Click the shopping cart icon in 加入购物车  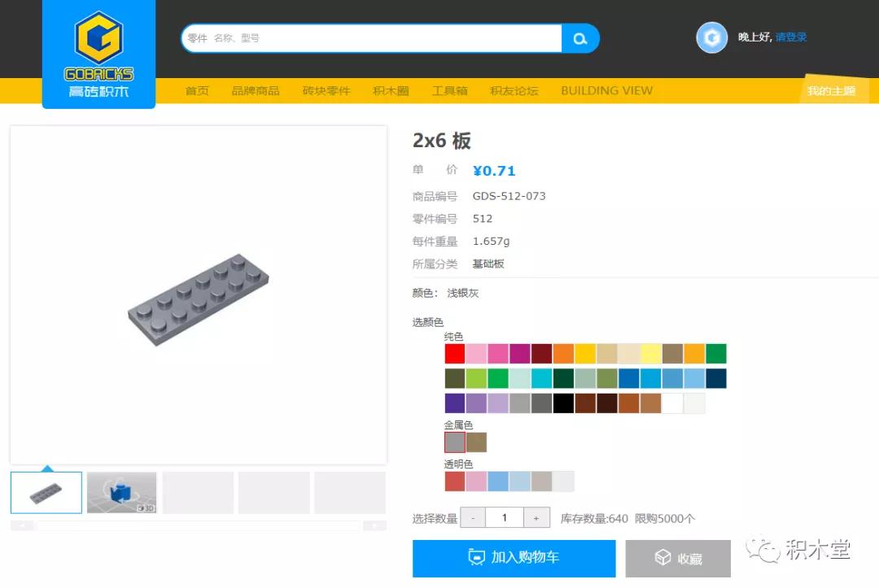(474, 558)
